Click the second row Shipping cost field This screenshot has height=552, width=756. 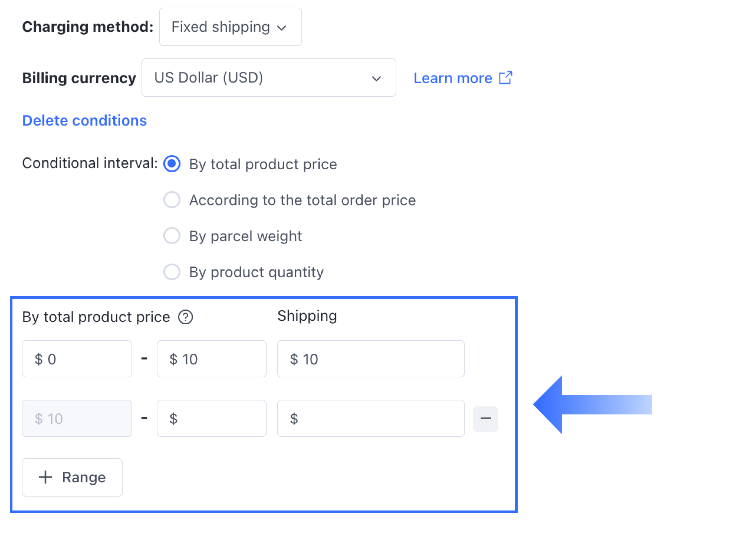[371, 419]
